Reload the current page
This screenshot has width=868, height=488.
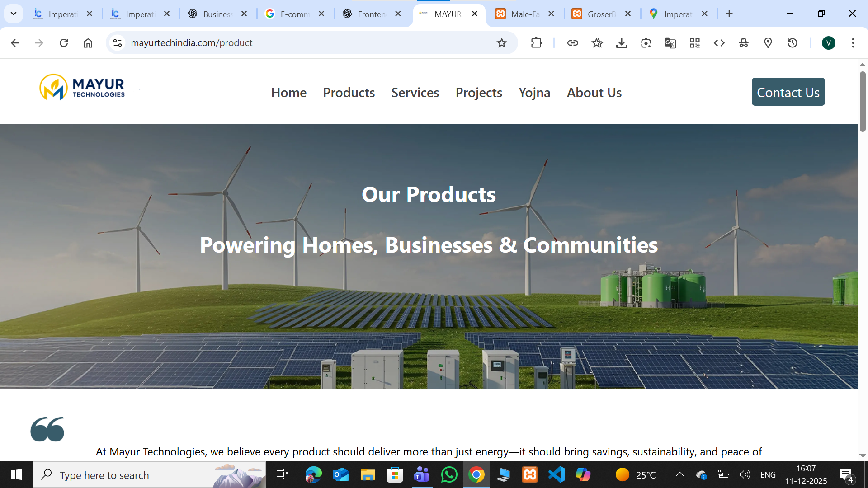[64, 43]
